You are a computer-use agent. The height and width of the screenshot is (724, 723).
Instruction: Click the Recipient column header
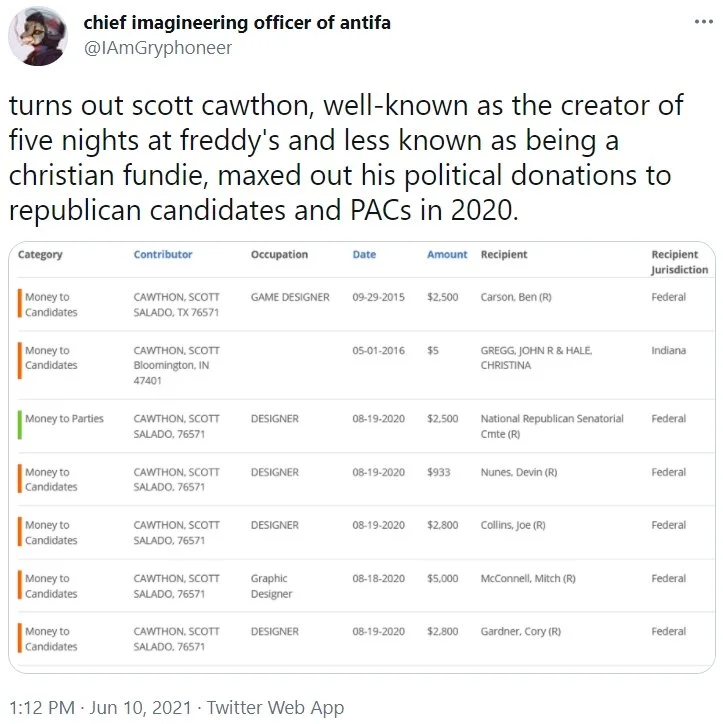tap(504, 254)
